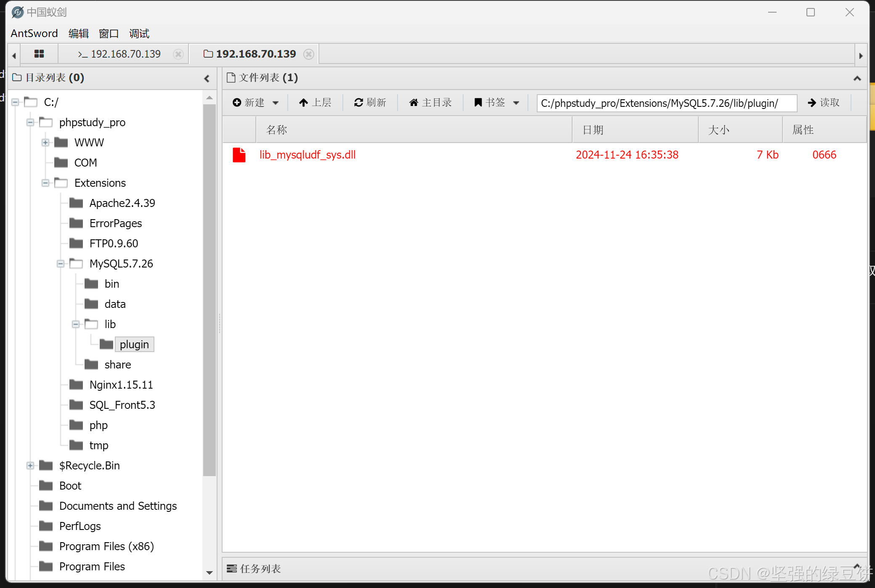
Task: Open the 调试 debug menu
Action: tap(139, 33)
